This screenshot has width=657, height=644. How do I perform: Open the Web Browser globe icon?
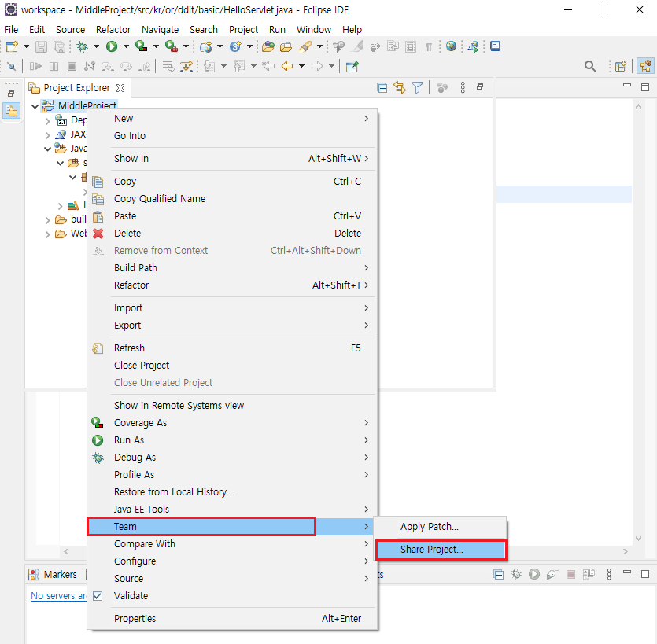coord(451,46)
